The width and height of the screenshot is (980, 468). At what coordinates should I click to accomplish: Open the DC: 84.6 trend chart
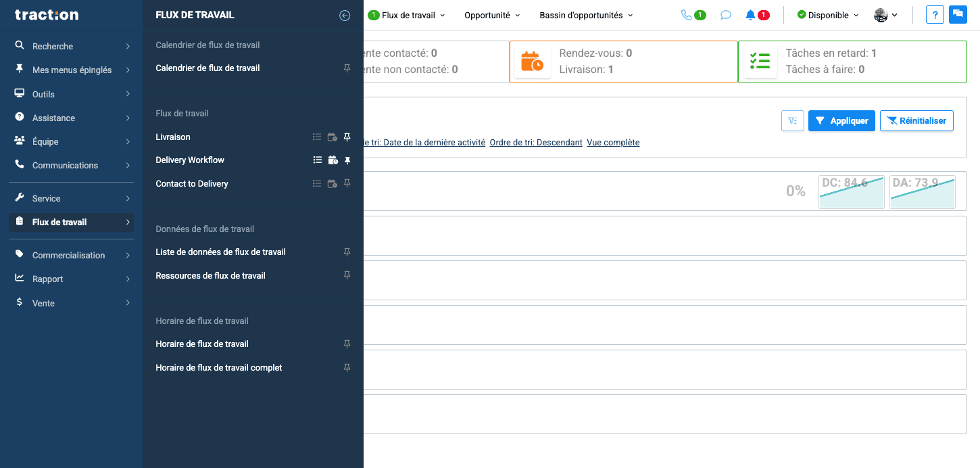click(x=852, y=192)
